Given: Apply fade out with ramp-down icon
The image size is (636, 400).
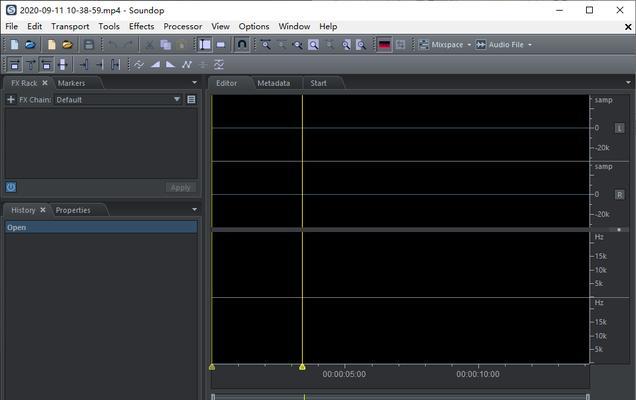Looking at the screenshot, I should click(x=171, y=65).
